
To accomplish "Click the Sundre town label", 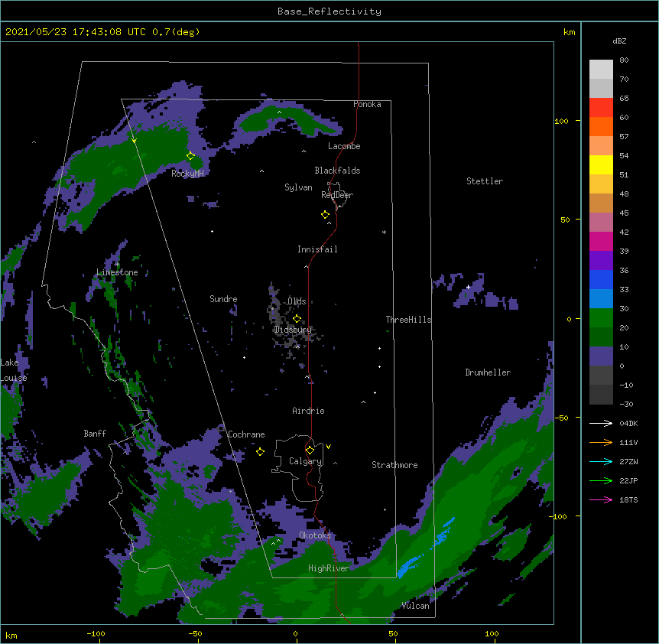I will point(223,299).
